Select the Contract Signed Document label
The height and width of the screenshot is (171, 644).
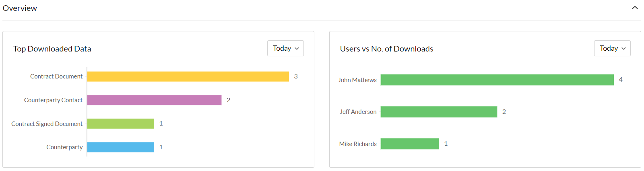tap(47, 124)
